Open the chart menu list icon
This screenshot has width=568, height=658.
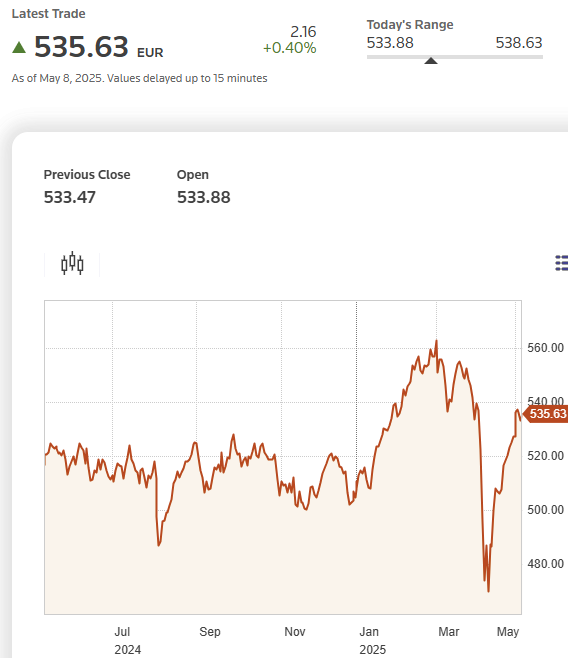(x=561, y=263)
